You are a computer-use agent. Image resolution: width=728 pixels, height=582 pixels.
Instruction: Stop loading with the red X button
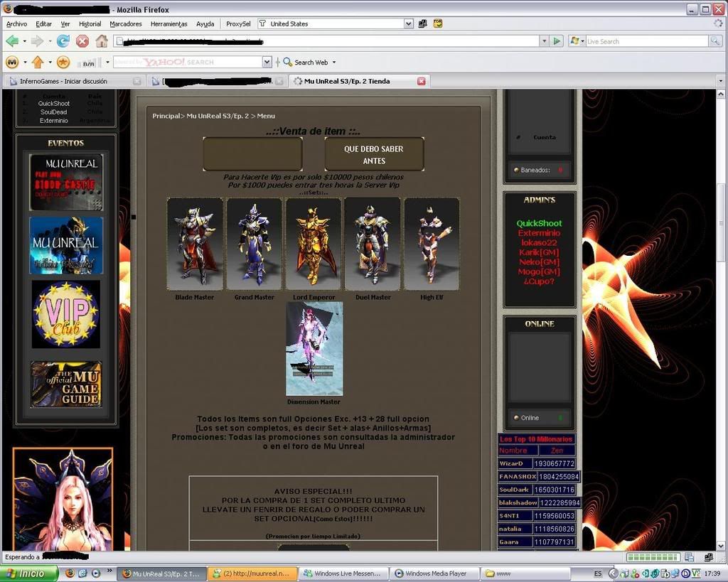pyautogui.click(x=82, y=41)
